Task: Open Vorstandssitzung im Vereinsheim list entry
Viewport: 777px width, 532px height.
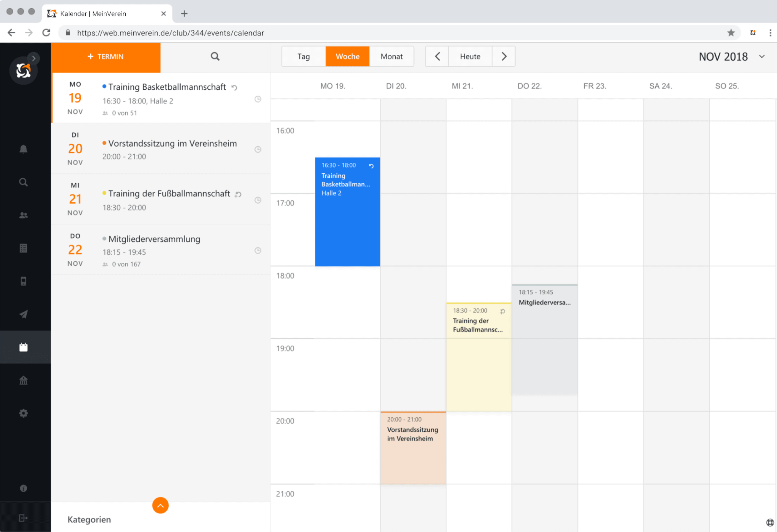Action: 161,149
